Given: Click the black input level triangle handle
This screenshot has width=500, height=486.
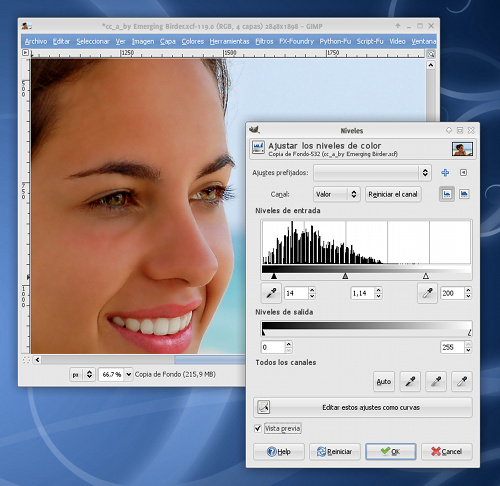Looking at the screenshot, I should coord(274,276).
